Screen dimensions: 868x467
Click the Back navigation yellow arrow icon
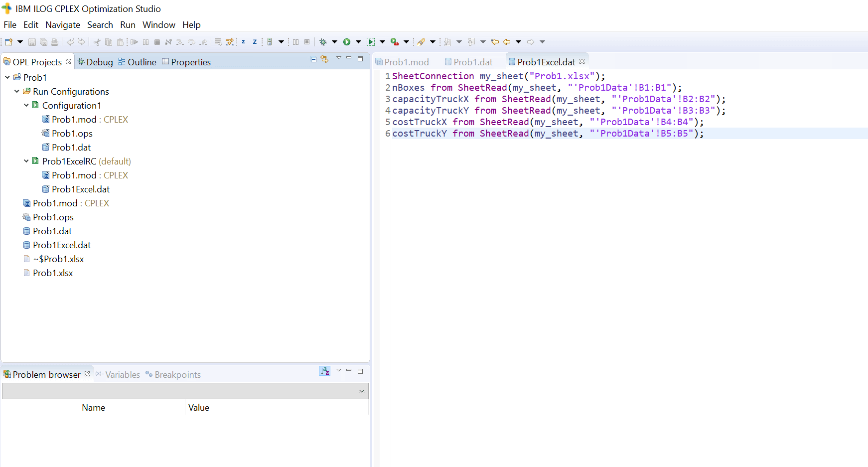(x=507, y=42)
